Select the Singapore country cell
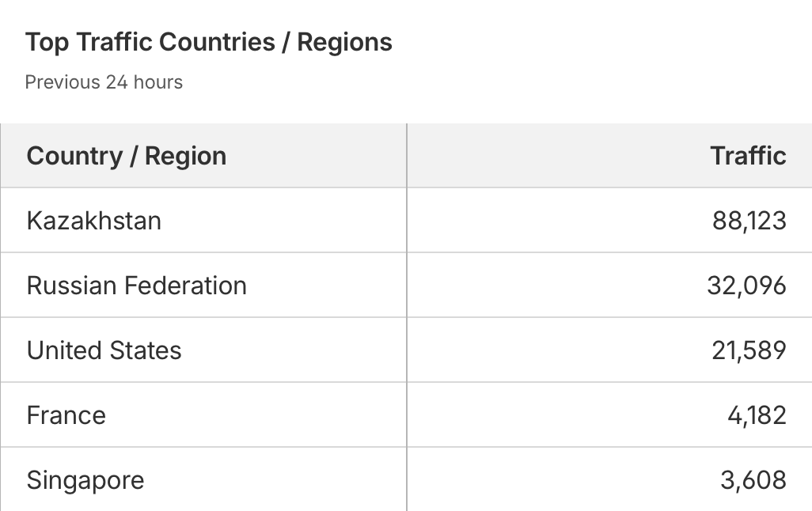The height and width of the screenshot is (511, 812). click(85, 480)
